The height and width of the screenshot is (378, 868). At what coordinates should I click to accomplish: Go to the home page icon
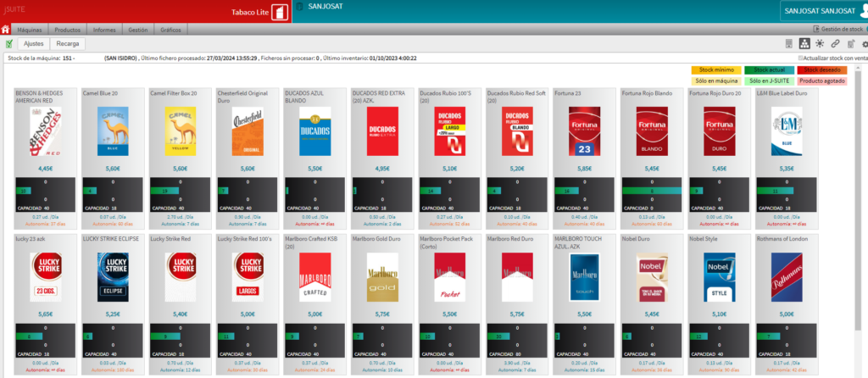pyautogui.click(x=6, y=30)
